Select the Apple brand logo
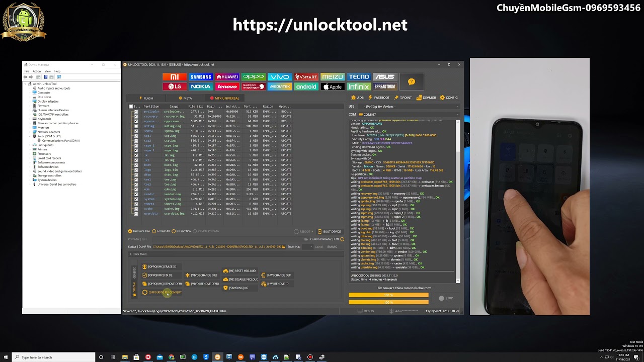The width and height of the screenshot is (644, 362). click(332, 86)
